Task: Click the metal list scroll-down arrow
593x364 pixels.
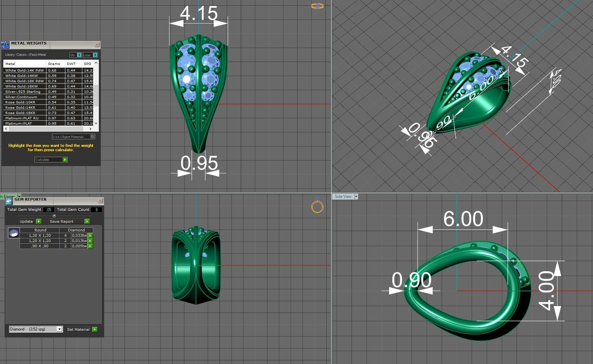Action: pos(96,123)
